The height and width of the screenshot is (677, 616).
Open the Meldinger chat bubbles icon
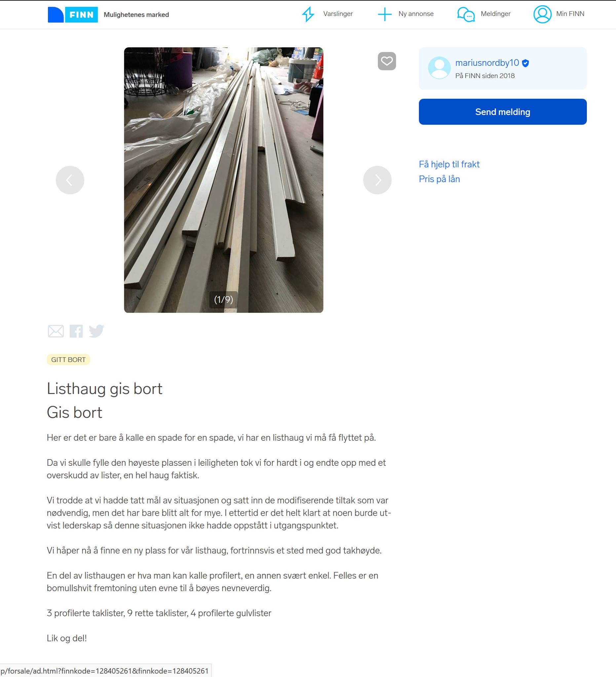click(x=466, y=15)
